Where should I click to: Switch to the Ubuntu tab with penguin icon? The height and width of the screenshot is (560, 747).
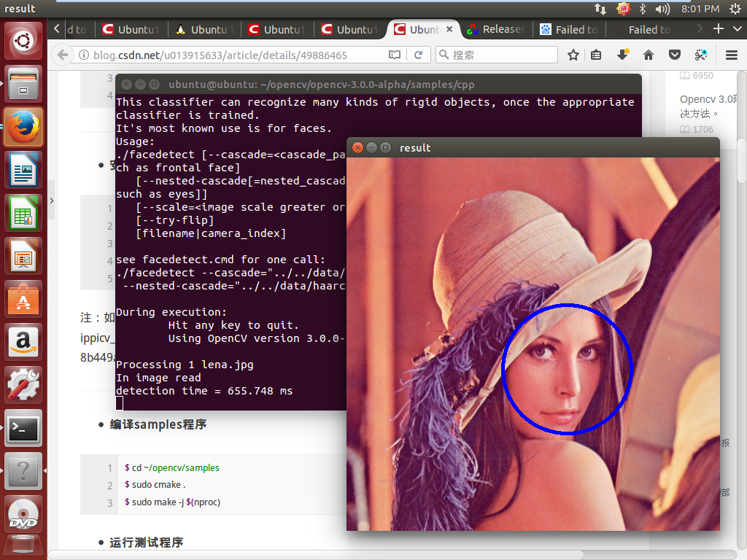(204, 29)
